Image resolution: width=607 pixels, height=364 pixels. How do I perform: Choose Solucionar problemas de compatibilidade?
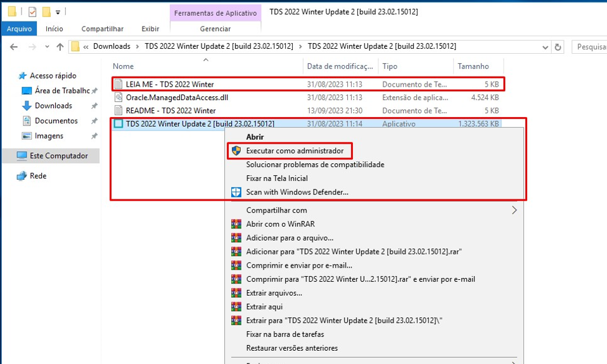point(315,165)
